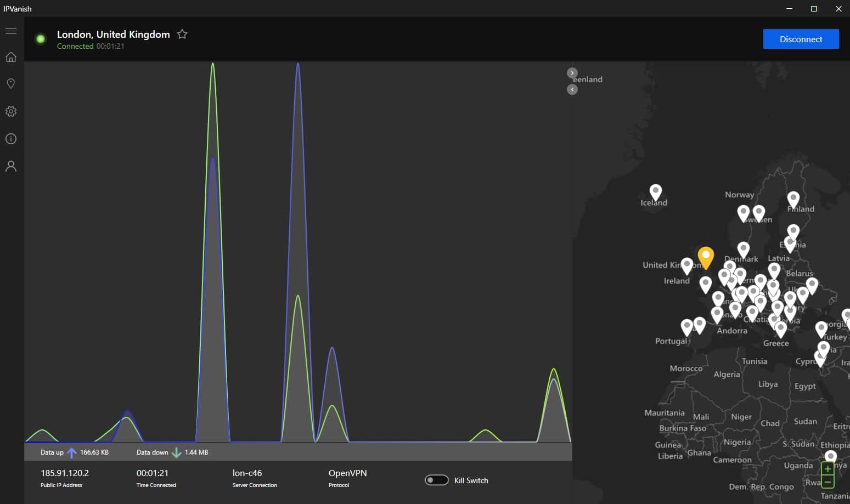The width and height of the screenshot is (850, 504).
Task: Open the Information icon in sidebar
Action: [11, 139]
